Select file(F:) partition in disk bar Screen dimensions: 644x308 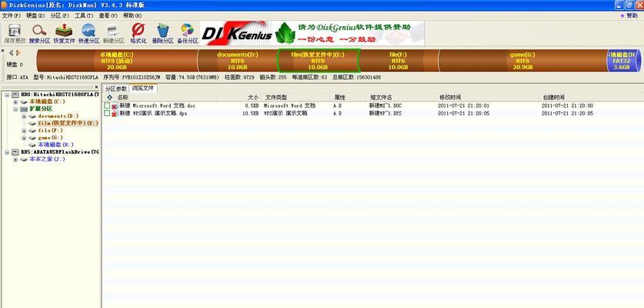pyautogui.click(x=399, y=61)
